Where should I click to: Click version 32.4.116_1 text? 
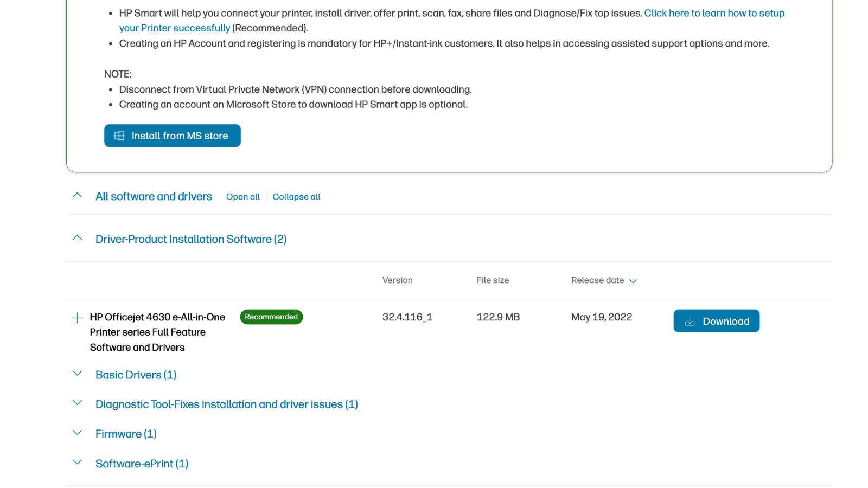[407, 317]
